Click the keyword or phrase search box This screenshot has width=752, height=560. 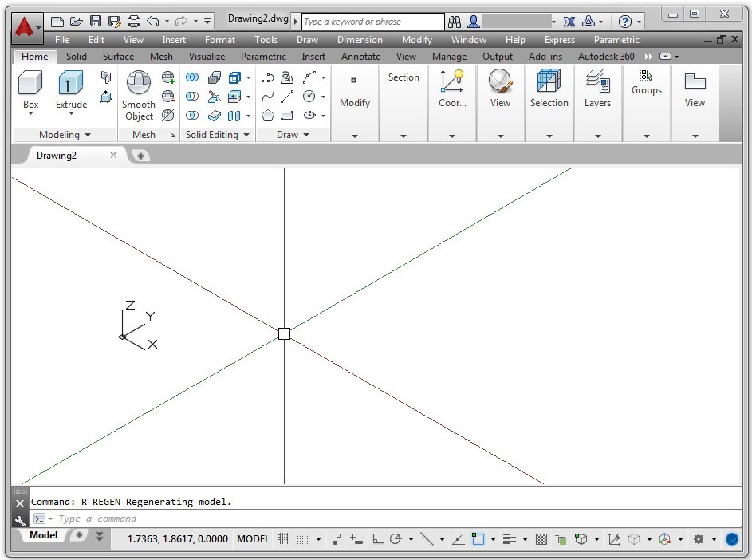pos(373,22)
